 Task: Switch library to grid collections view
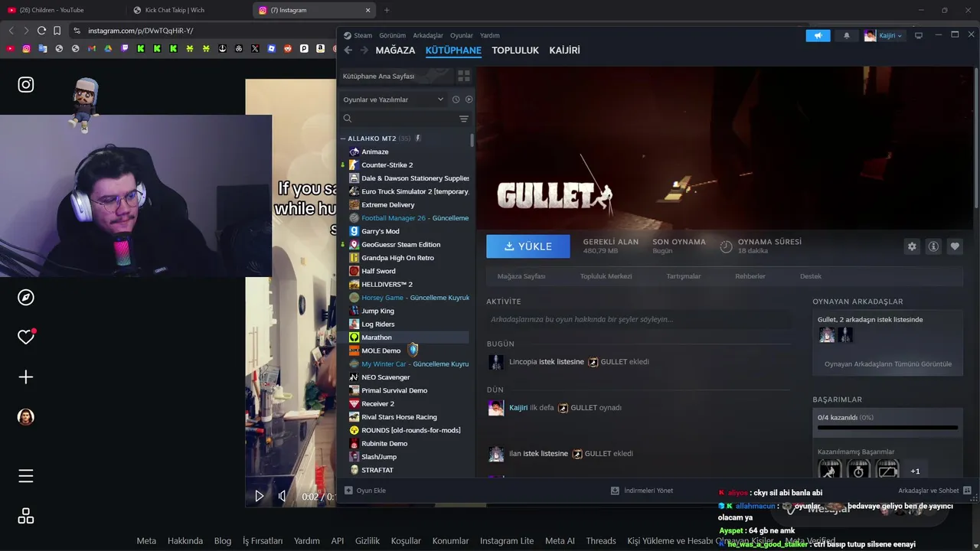click(x=464, y=76)
